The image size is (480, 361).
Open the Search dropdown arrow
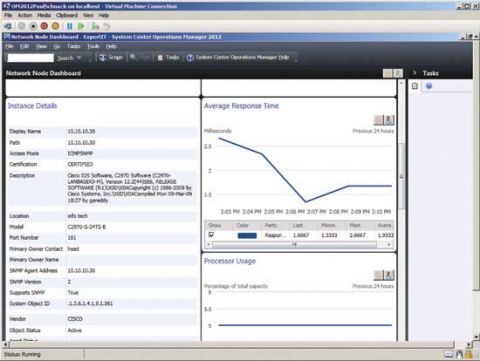pyautogui.click(x=79, y=58)
